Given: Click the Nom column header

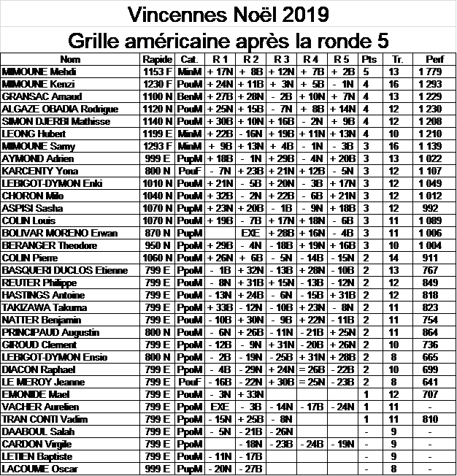Looking at the screenshot, I should point(72,59).
